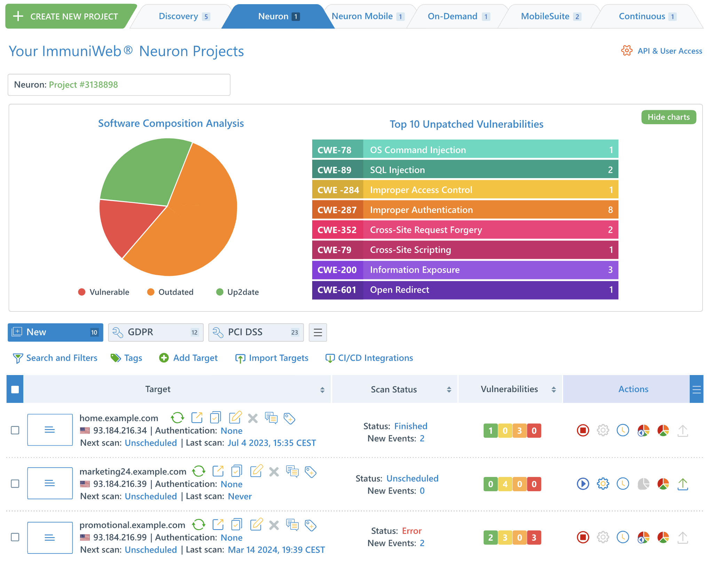Open API & User Access
This screenshot has height=565, width=728.
662,51
